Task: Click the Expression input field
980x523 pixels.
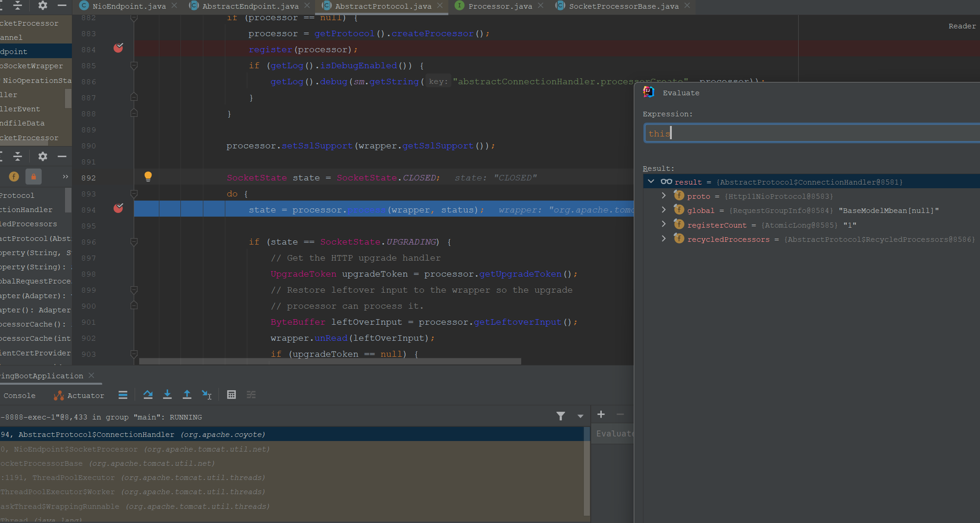Action: (x=811, y=133)
